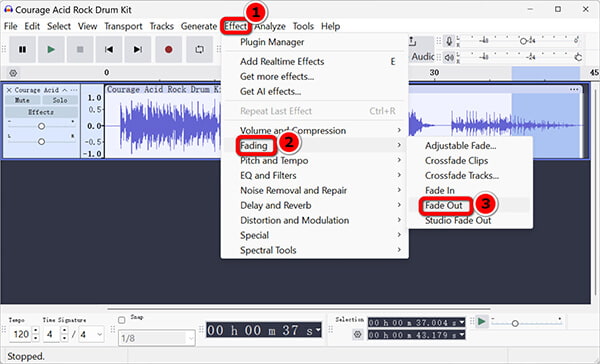This screenshot has height=364, width=600.
Task: Expand Distortion and Modulation submenu
Action: [x=315, y=220]
